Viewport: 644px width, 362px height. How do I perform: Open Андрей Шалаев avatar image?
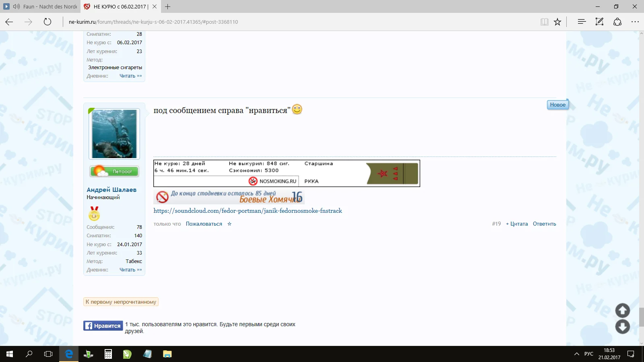(x=114, y=134)
